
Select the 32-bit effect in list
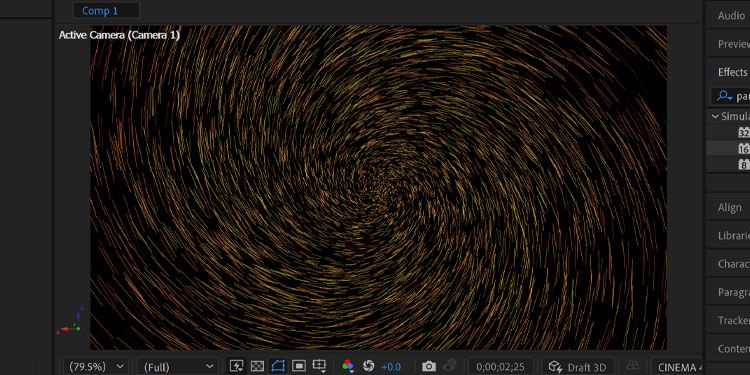(743, 132)
